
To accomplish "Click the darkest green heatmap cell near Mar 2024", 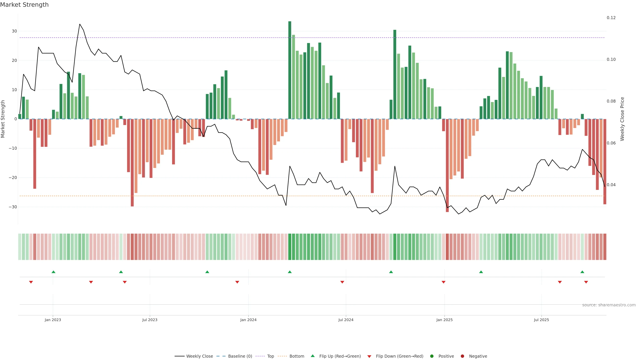I will (290, 247).
